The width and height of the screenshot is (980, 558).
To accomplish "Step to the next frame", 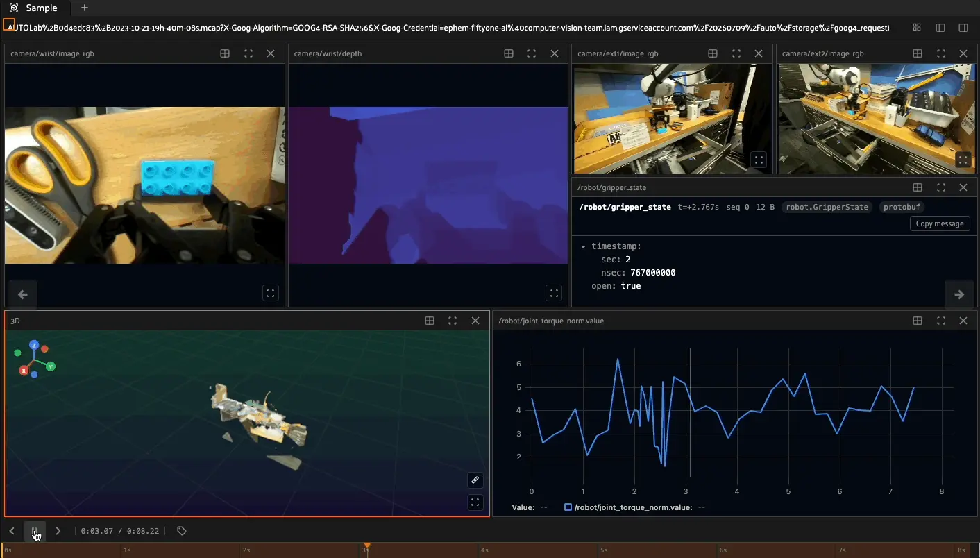I will 58,531.
